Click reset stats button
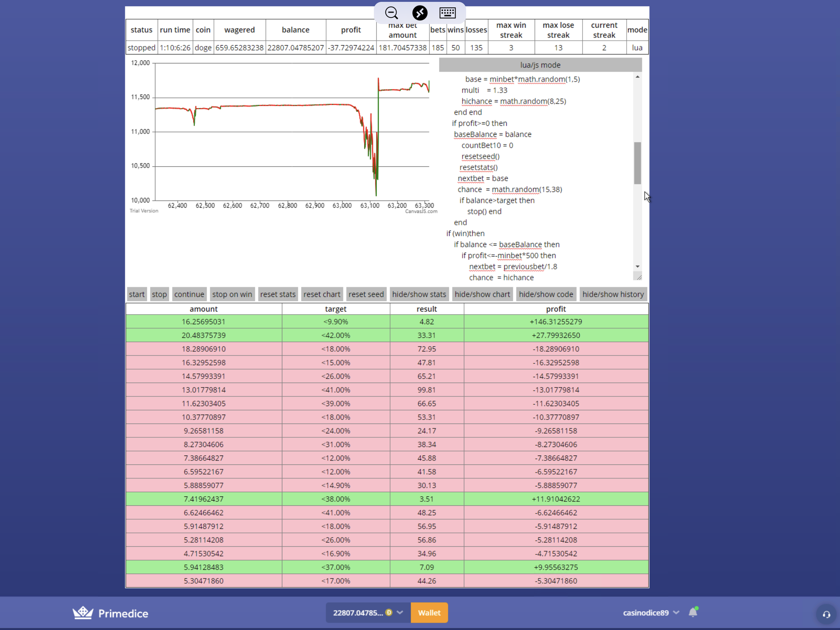The height and width of the screenshot is (630, 840). pyautogui.click(x=278, y=294)
